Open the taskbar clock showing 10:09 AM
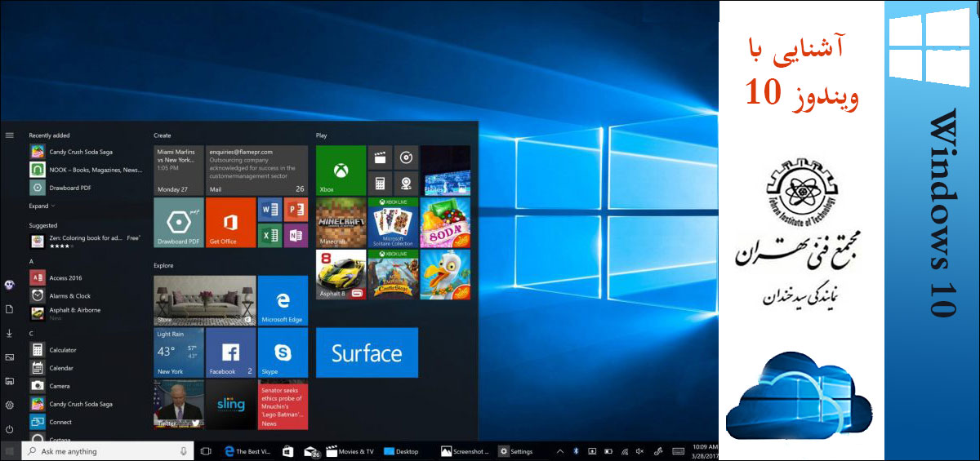The image size is (980, 461). coord(704,451)
